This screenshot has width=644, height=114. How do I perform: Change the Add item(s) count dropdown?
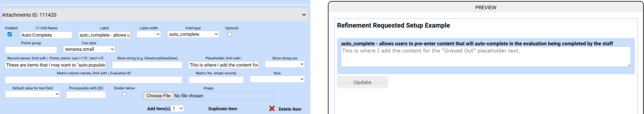tap(177, 109)
